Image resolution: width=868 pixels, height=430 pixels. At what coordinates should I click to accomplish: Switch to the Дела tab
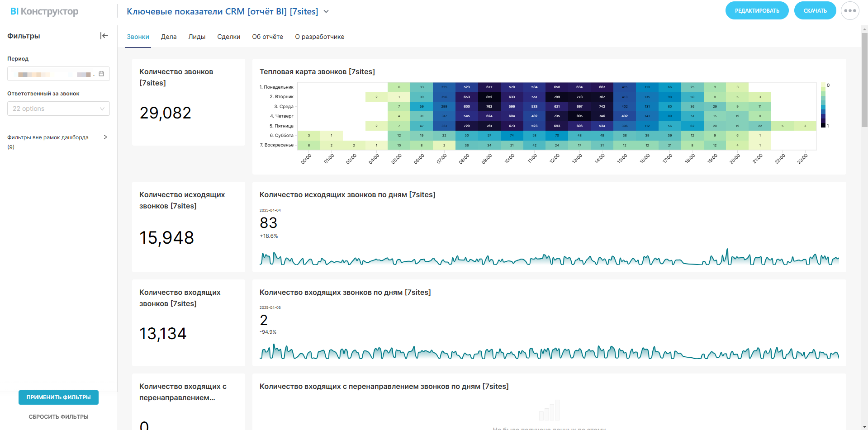(168, 37)
